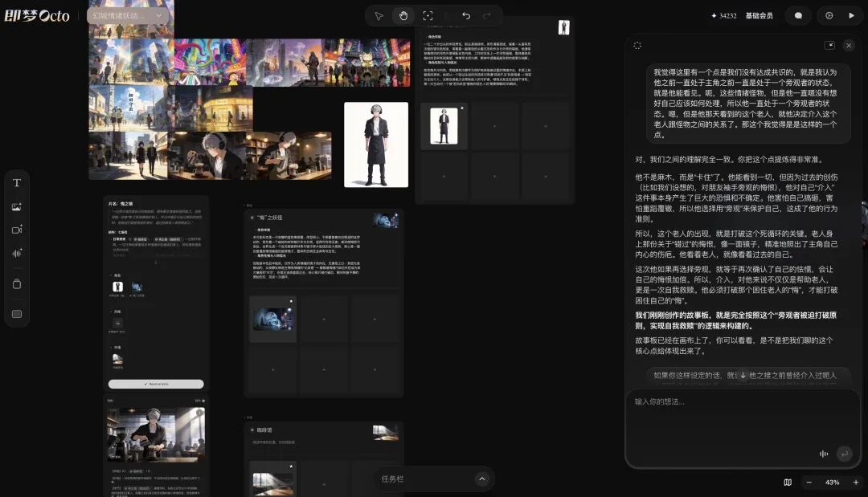Open the image generation tool

click(16, 206)
